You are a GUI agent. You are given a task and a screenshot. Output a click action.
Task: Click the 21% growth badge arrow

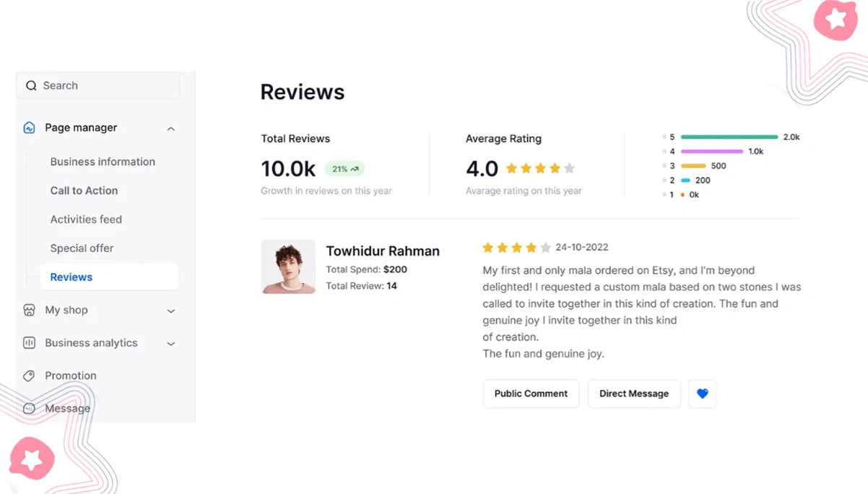coord(355,169)
